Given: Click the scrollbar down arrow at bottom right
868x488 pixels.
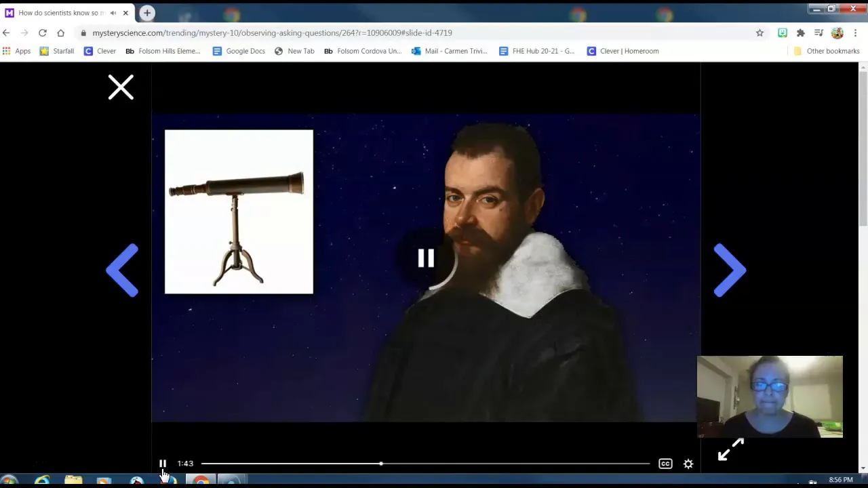Looking at the screenshot, I should point(863,468).
